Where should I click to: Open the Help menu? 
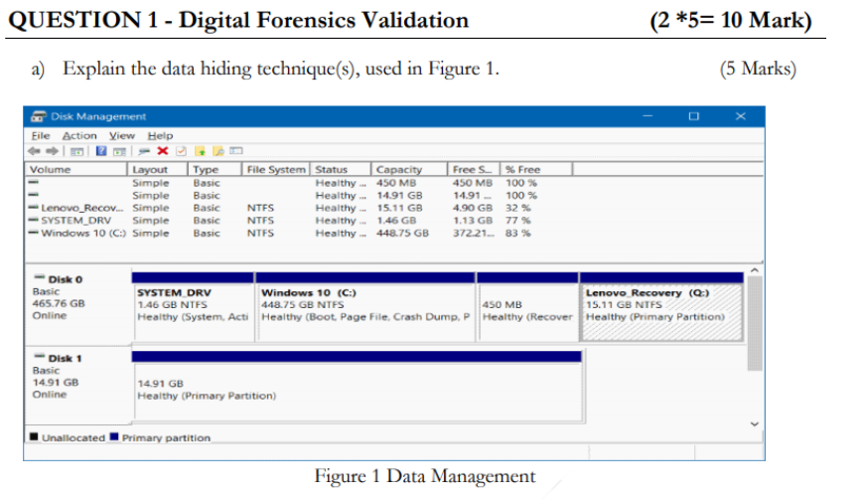point(160,136)
